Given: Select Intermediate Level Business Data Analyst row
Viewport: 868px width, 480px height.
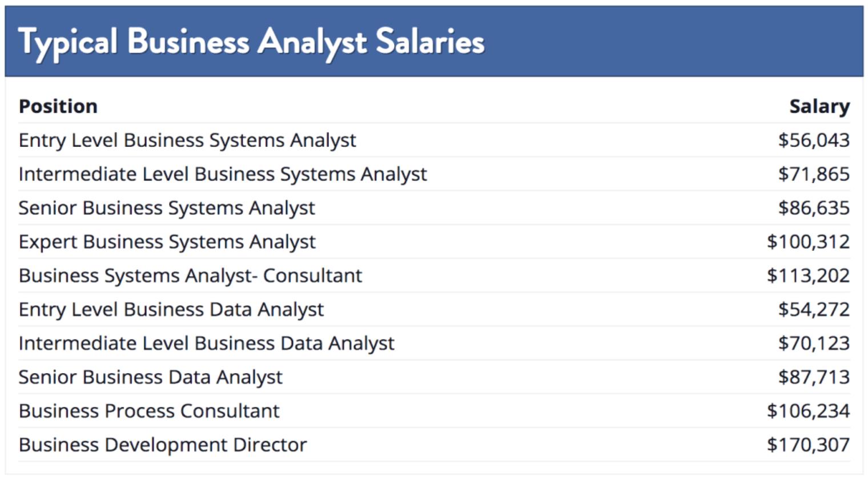Looking at the screenshot, I should [206, 343].
